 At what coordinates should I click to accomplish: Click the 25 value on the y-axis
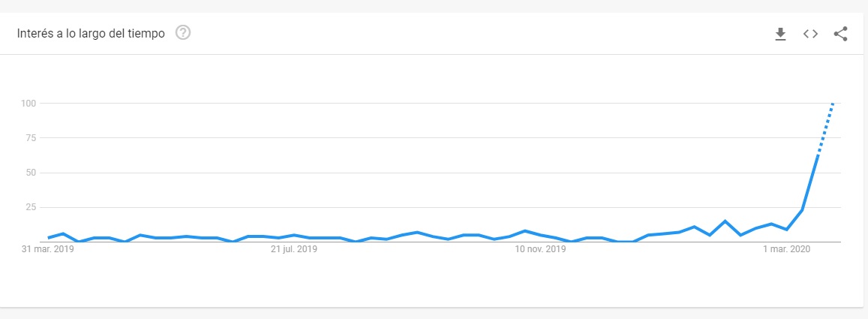[x=30, y=208]
